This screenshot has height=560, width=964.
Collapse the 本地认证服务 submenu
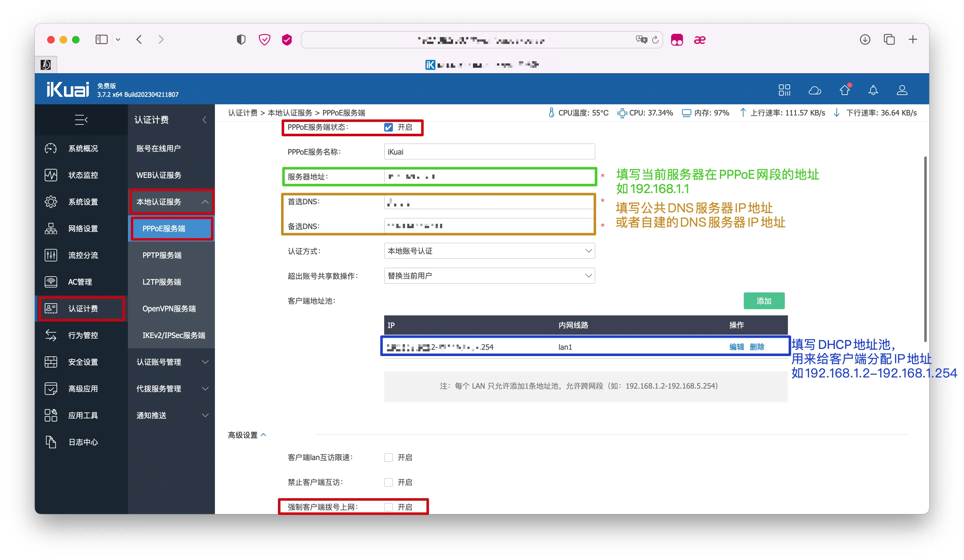205,201
